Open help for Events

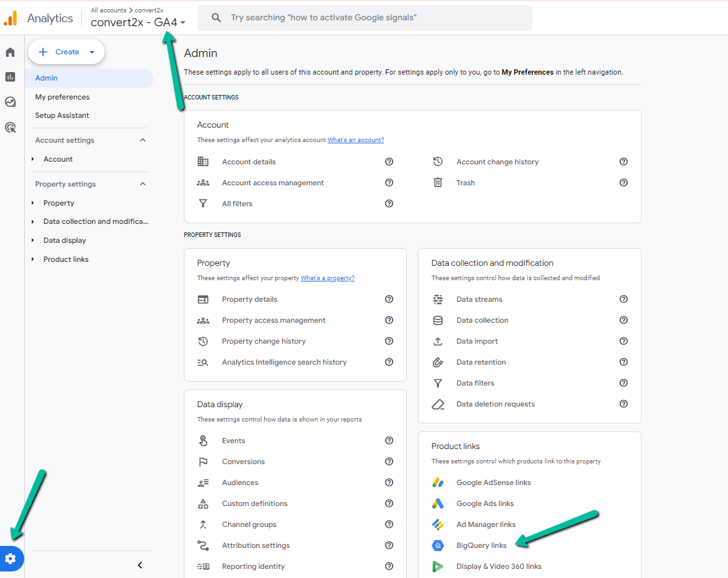(389, 441)
